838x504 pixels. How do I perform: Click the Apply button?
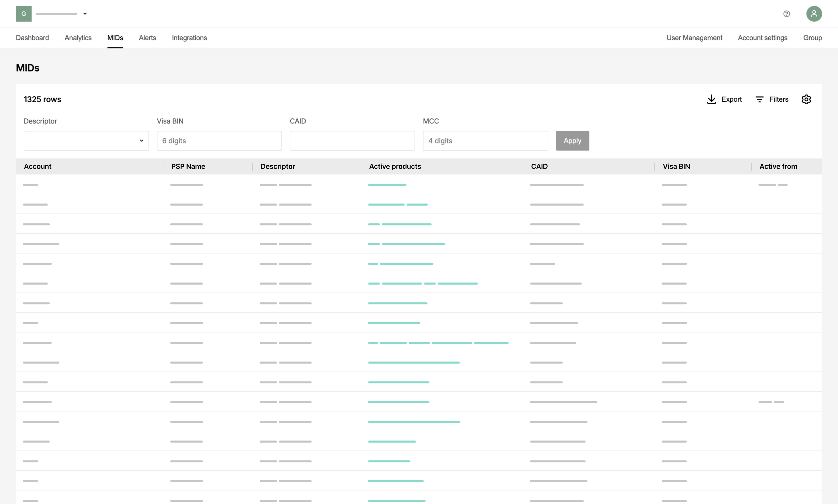tap(572, 141)
